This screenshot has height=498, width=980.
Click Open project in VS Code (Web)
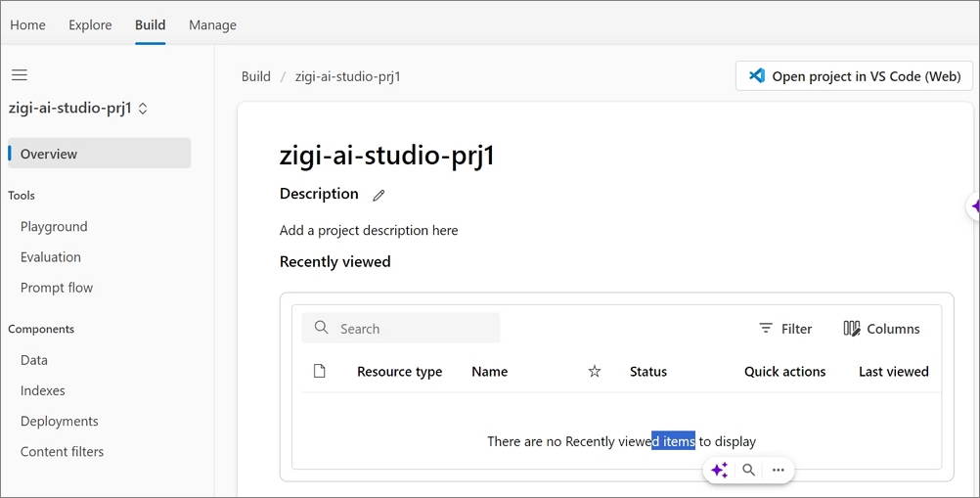tap(855, 75)
